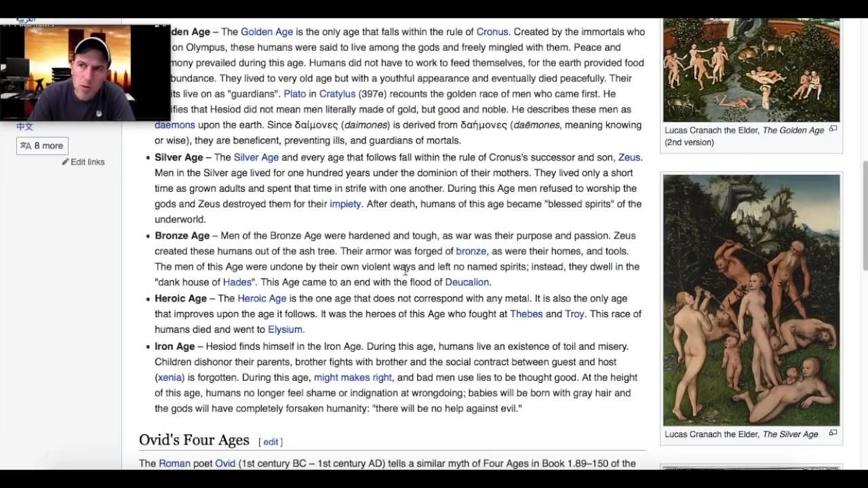Open the Silver Age link
The height and width of the screenshot is (488, 868).
256,157
